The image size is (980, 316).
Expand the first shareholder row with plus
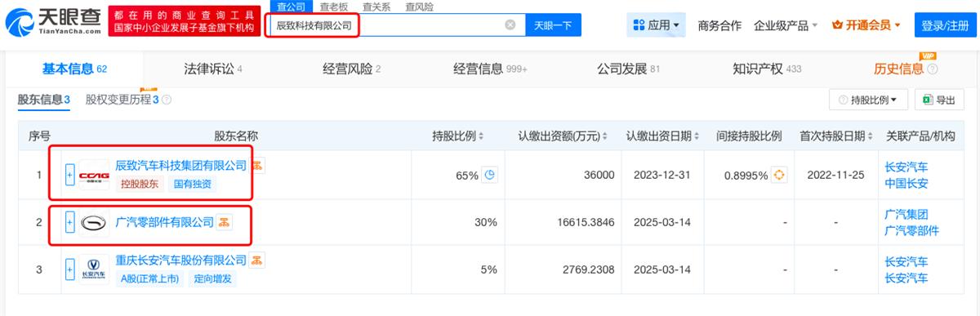pyautogui.click(x=69, y=175)
